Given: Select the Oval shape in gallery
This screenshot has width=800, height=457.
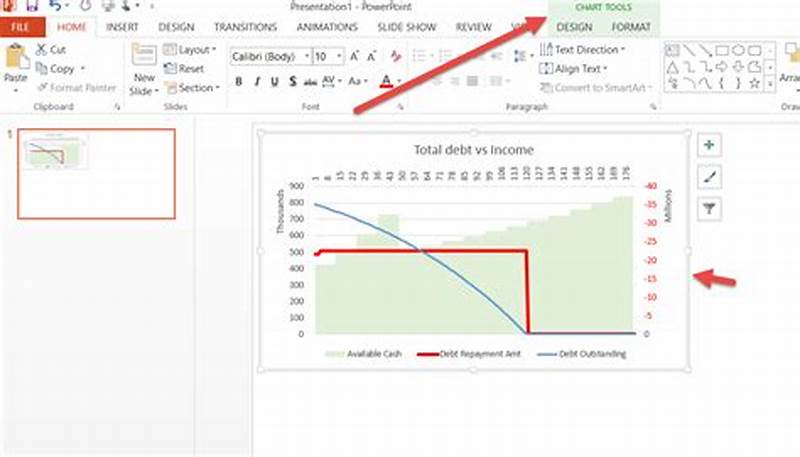Looking at the screenshot, I should click(x=738, y=50).
